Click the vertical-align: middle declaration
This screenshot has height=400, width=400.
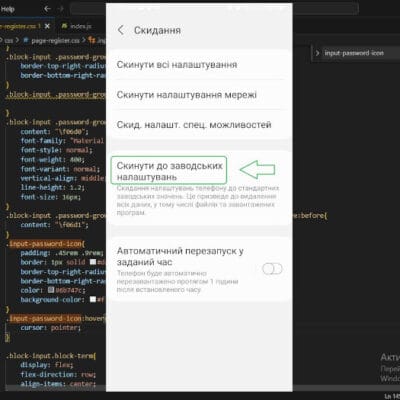pyautogui.click(x=62, y=178)
